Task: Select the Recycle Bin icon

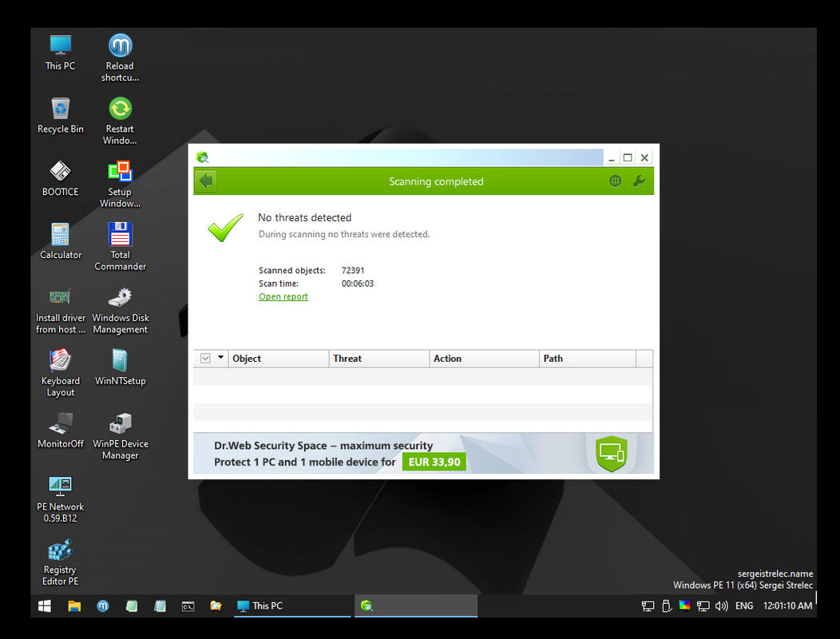Action: point(60,115)
